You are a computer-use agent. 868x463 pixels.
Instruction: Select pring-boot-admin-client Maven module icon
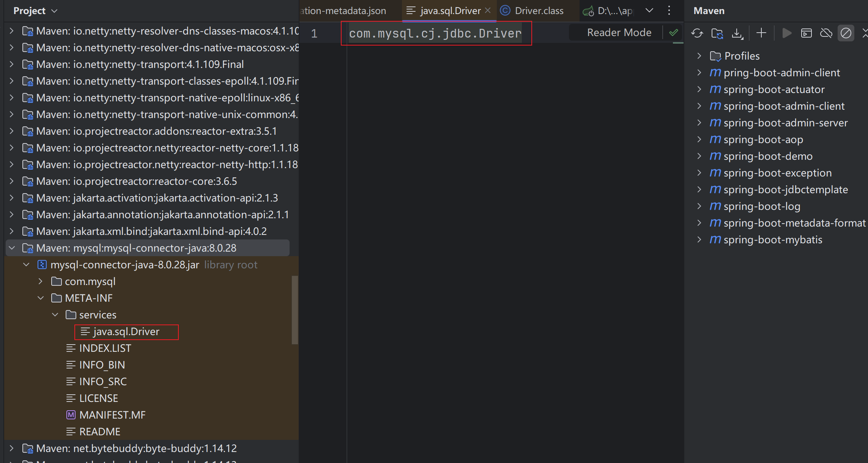click(x=715, y=73)
